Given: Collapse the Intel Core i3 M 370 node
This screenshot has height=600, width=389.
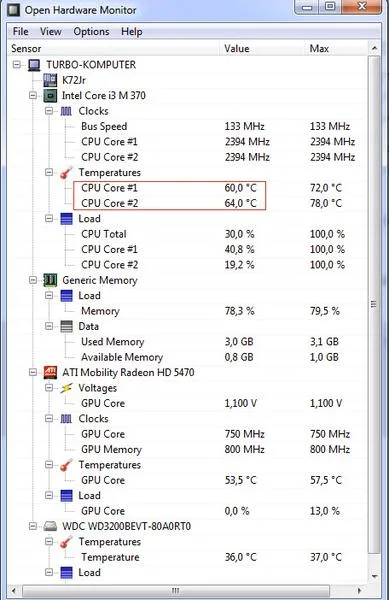Looking at the screenshot, I should point(33,95).
